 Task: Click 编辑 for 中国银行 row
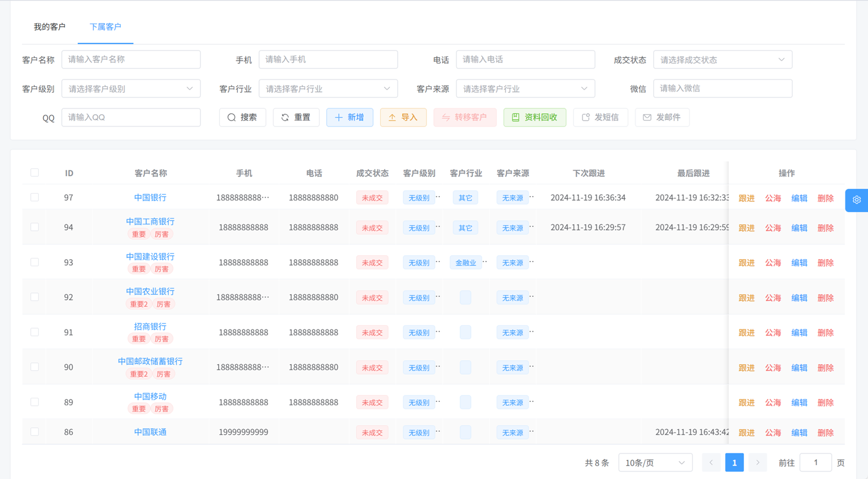[x=799, y=198]
